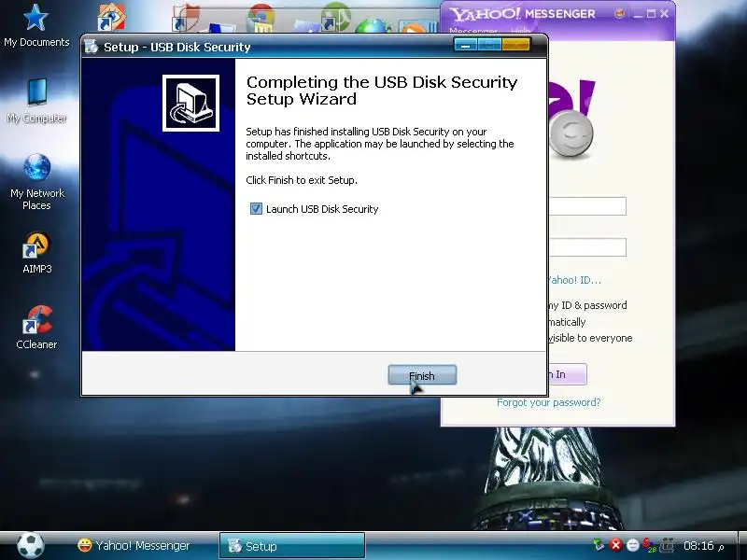Open the 'Forgot your password?' link
The width and height of the screenshot is (747, 560).
coord(548,402)
